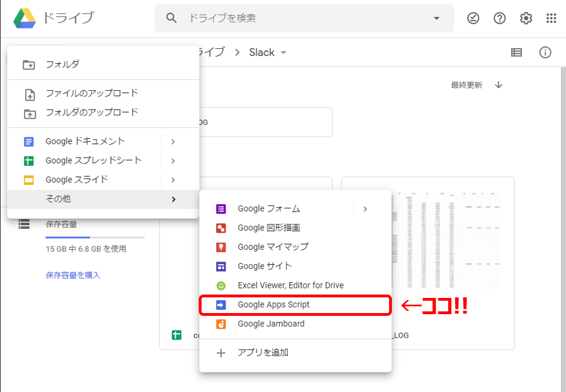Open the Google apps grid icon
The height and width of the screenshot is (392, 566).
point(551,18)
